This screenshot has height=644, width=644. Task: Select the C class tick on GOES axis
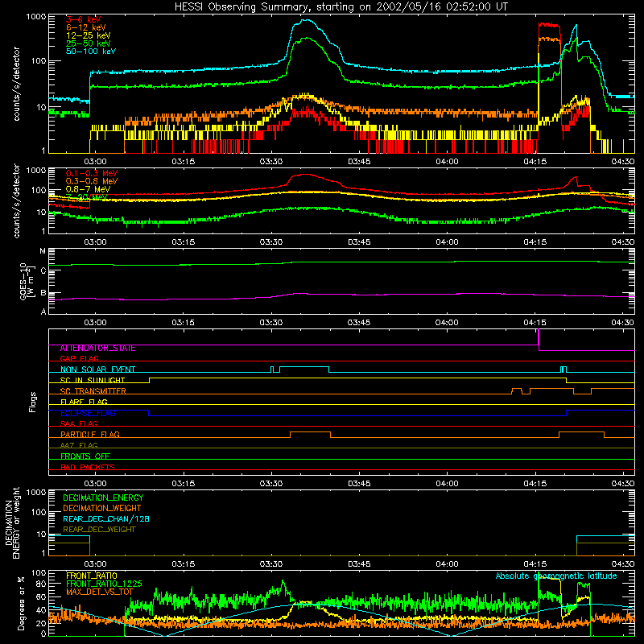[x=43, y=271]
